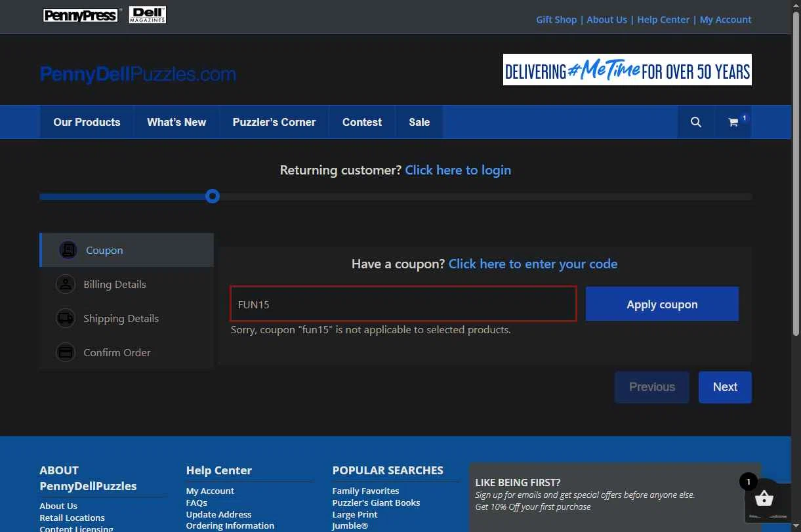
Task: Open footer Retail Locations link
Action: (72, 518)
